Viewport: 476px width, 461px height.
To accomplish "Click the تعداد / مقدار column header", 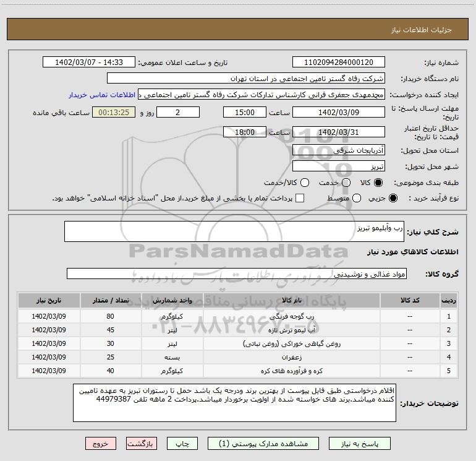I will click(x=111, y=300).
